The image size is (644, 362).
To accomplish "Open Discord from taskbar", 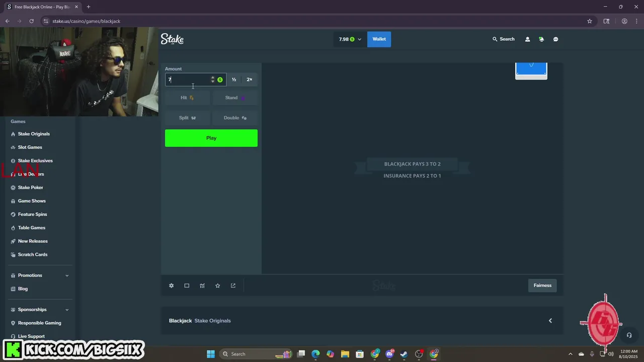I will click(389, 354).
